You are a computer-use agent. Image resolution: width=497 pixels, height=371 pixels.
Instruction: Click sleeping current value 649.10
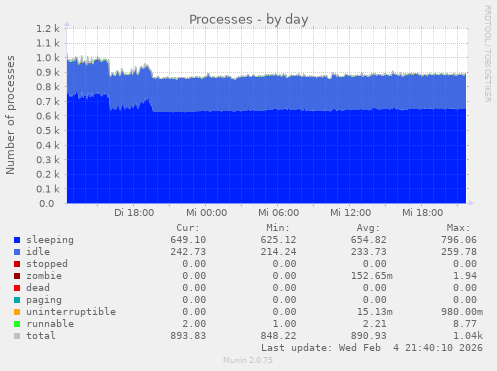coord(188,240)
